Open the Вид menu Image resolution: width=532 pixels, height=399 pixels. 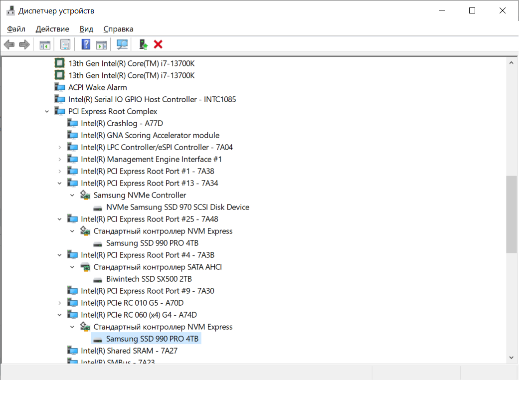(x=86, y=29)
